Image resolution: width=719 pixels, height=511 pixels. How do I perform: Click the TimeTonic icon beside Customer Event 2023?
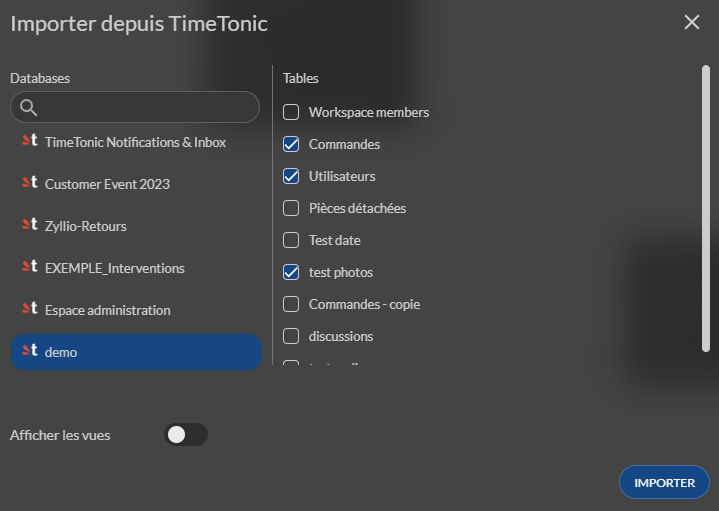coord(30,183)
